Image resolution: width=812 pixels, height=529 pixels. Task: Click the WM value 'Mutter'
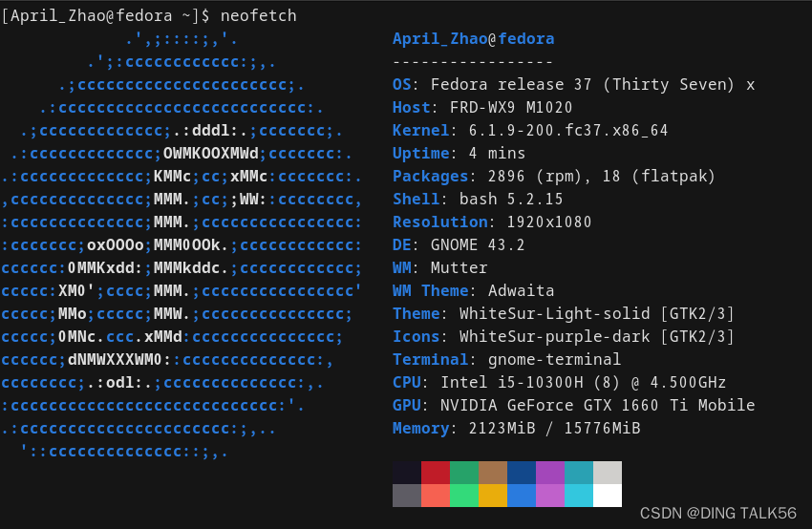[x=459, y=267]
